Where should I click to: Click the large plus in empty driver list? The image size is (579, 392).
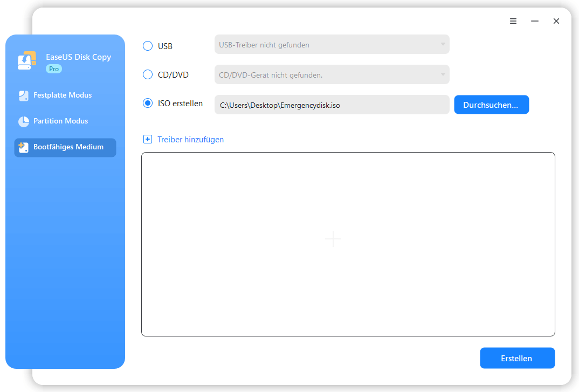click(333, 239)
